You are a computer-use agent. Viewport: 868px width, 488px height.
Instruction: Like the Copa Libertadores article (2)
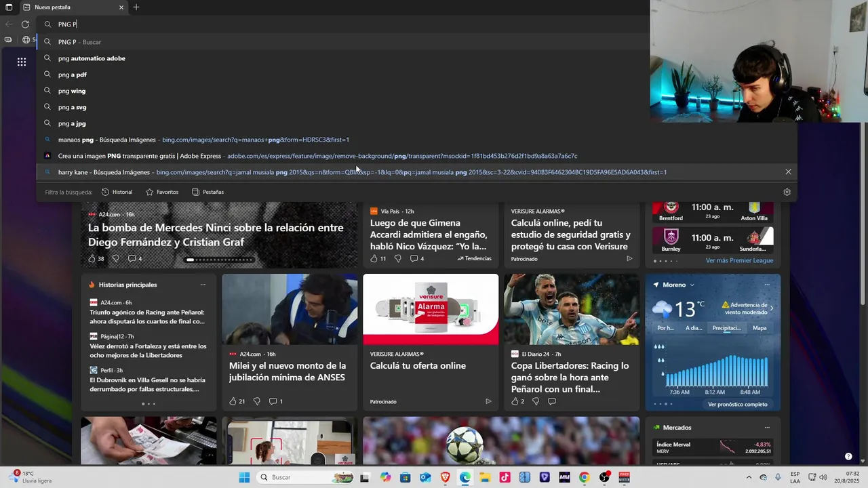[517, 401]
